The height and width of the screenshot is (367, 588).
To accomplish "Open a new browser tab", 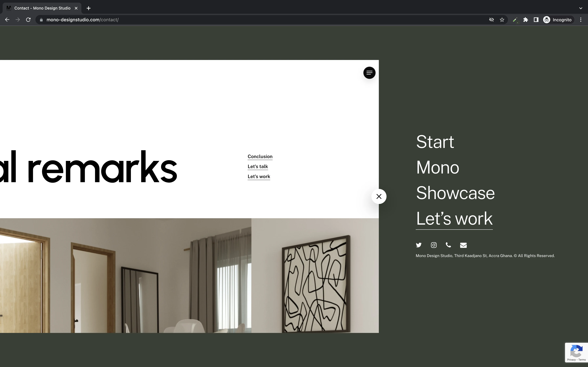I will [89, 8].
